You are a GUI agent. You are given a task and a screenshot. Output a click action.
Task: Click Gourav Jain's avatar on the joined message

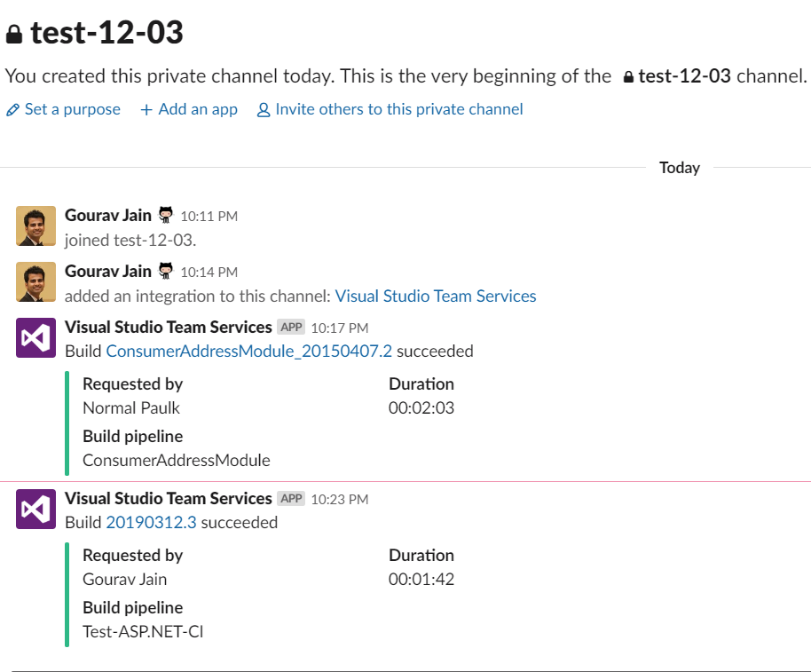click(35, 225)
